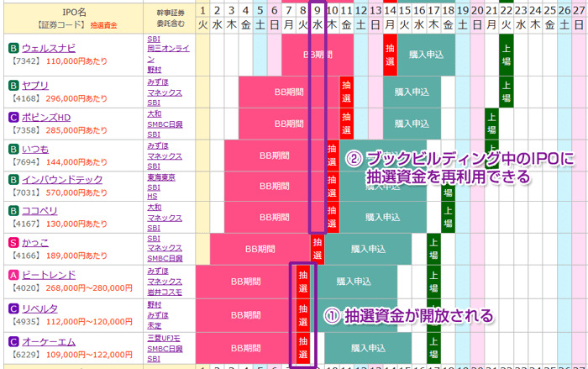Viewport: 588px width, 369px height.
Task: Click the SMBC日興 broker link in かっこ row
Action: (x=165, y=258)
